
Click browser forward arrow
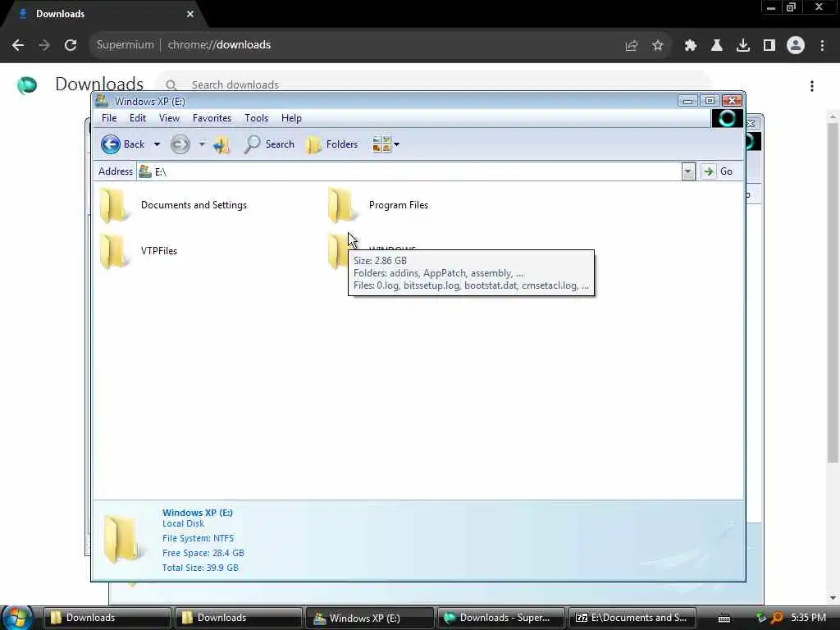click(44, 45)
